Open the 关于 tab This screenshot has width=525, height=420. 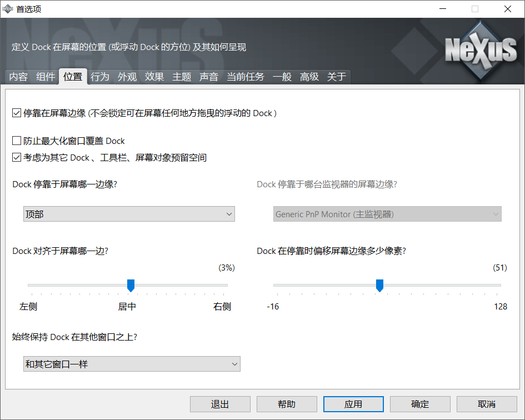click(x=336, y=77)
